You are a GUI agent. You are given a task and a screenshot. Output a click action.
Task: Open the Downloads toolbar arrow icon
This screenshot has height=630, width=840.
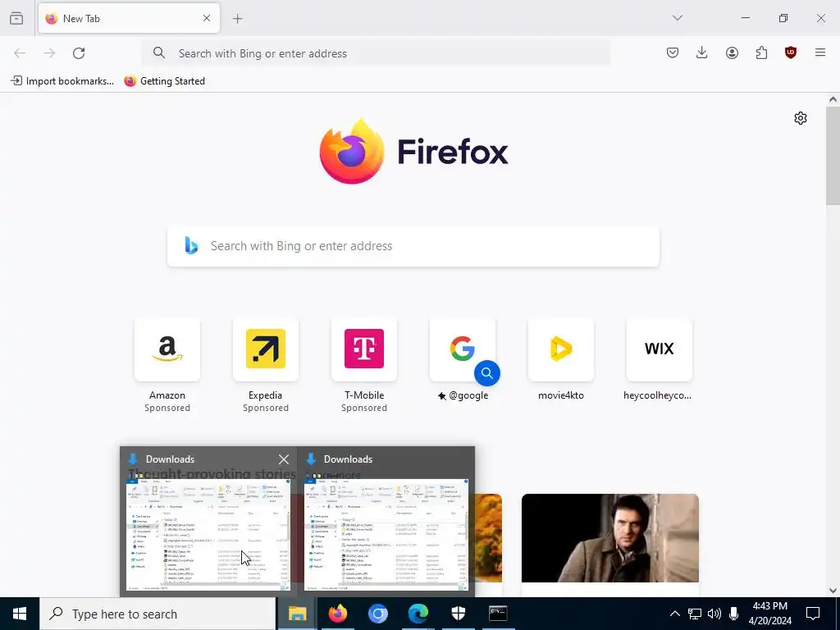tap(702, 52)
